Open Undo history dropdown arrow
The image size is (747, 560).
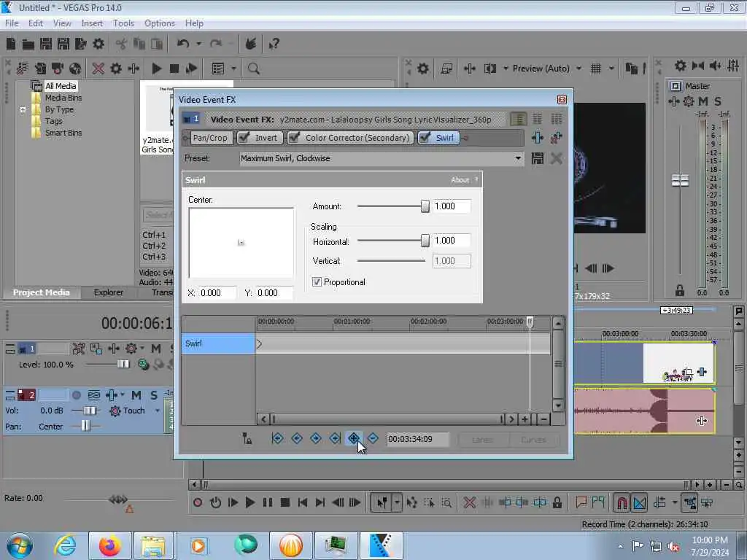[198, 44]
